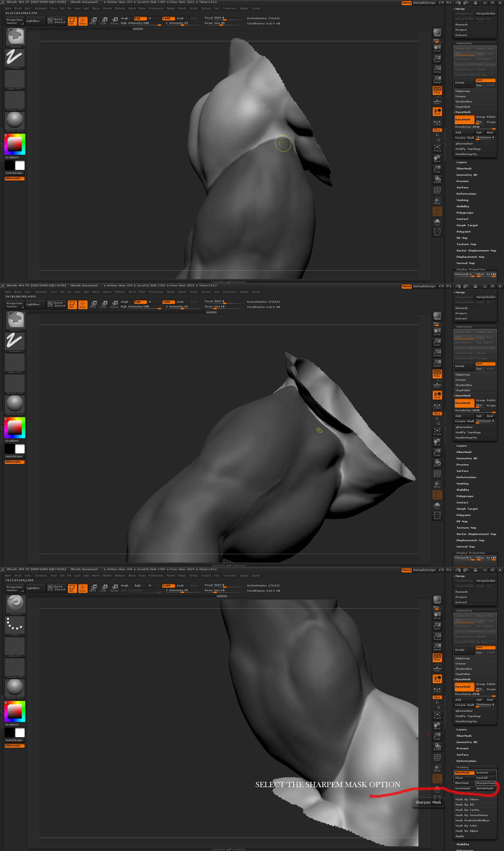Click the BlurMask button in bottom window

(464, 783)
